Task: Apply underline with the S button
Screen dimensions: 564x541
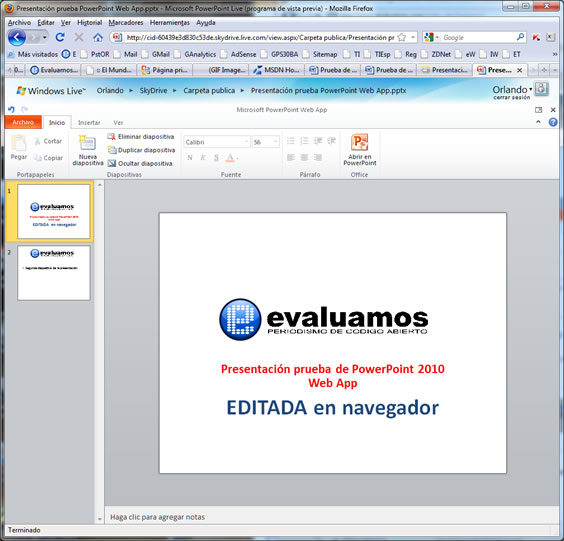Action: point(216,158)
